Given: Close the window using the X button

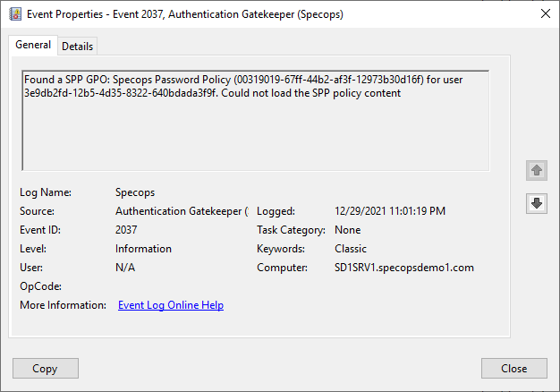Looking at the screenshot, I should point(546,14).
